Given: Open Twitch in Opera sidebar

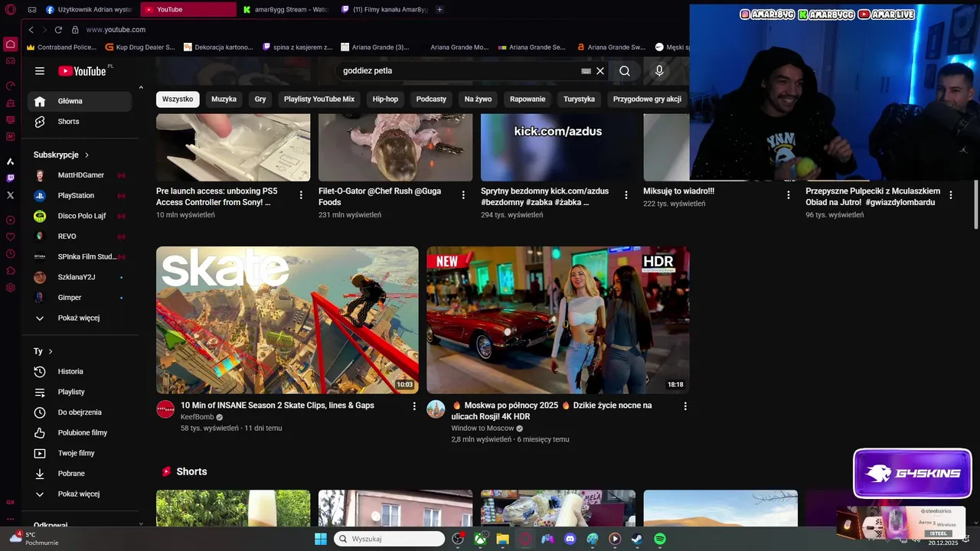Looking at the screenshot, I should click(x=10, y=178).
